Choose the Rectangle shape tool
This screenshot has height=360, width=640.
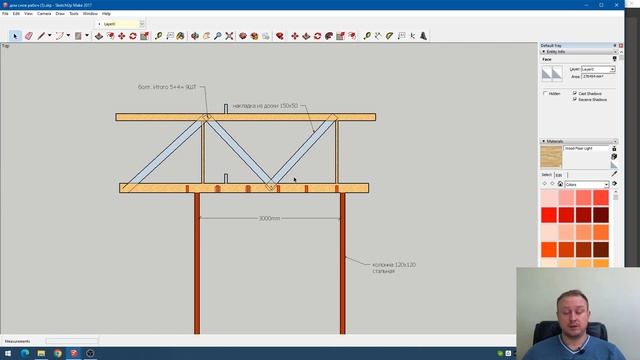(78, 36)
